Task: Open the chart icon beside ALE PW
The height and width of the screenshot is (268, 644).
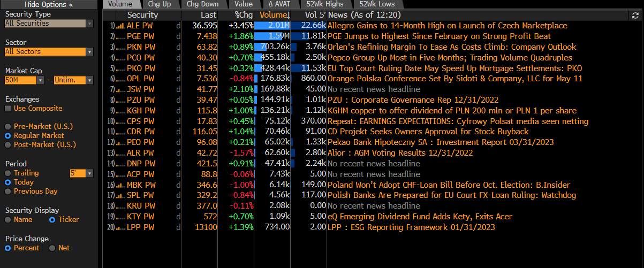Action: pyautogui.click(x=120, y=26)
